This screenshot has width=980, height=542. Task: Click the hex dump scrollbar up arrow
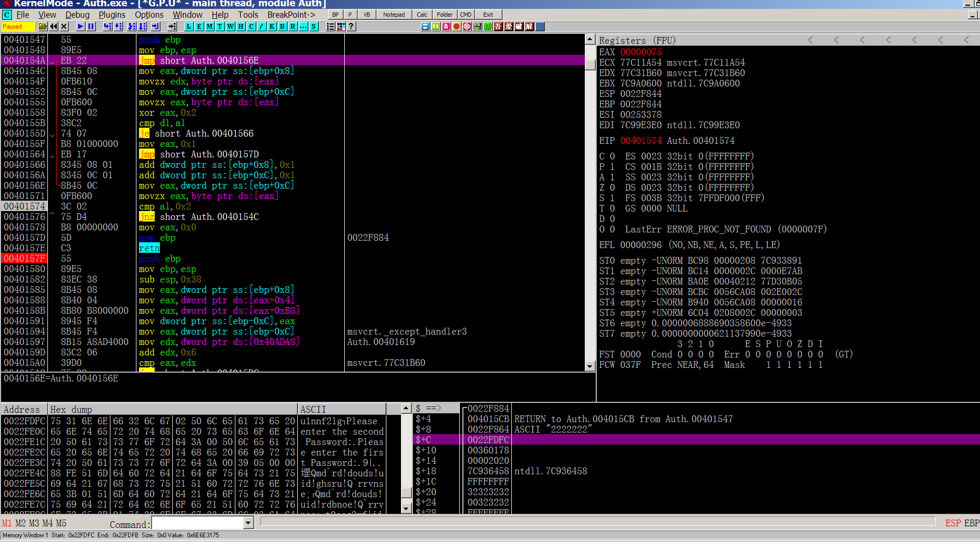point(407,409)
